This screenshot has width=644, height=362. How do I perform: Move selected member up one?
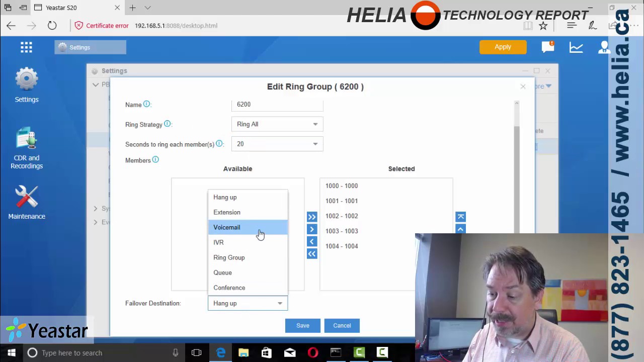point(461,229)
